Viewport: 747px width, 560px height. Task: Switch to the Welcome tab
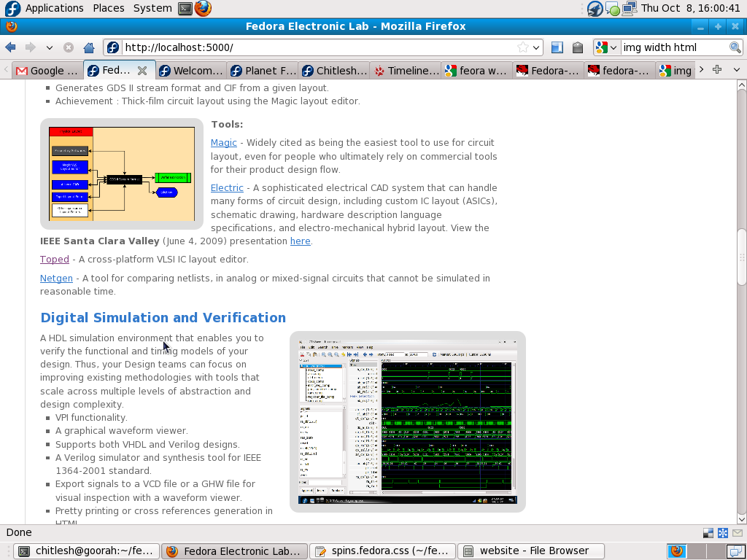[x=192, y=71]
